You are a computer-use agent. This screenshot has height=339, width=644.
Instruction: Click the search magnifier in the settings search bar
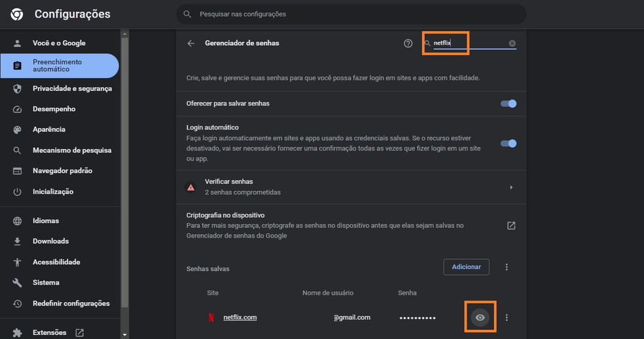coord(187,14)
